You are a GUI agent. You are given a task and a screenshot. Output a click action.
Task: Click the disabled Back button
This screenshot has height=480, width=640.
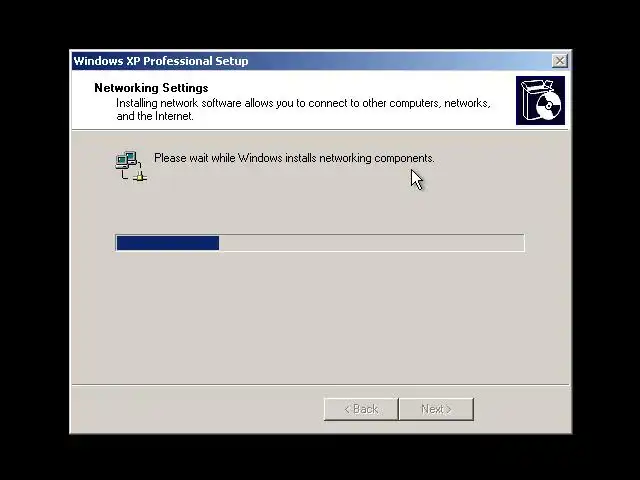pos(361,409)
